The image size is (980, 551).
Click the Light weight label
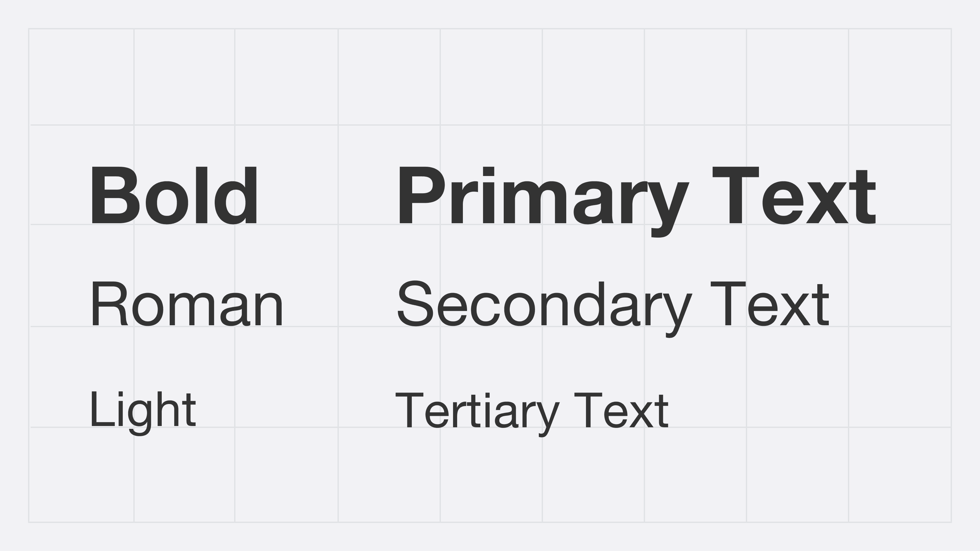[143, 413]
